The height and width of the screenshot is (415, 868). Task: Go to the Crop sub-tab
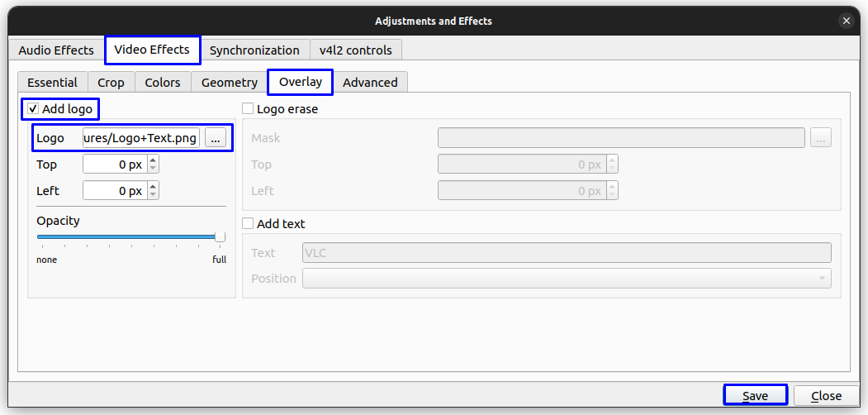pos(111,83)
